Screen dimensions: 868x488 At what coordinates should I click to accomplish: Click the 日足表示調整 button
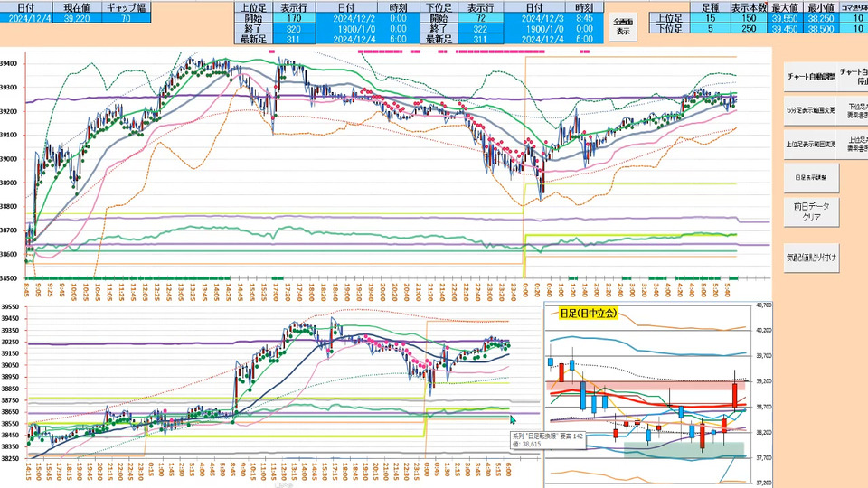pos(812,178)
